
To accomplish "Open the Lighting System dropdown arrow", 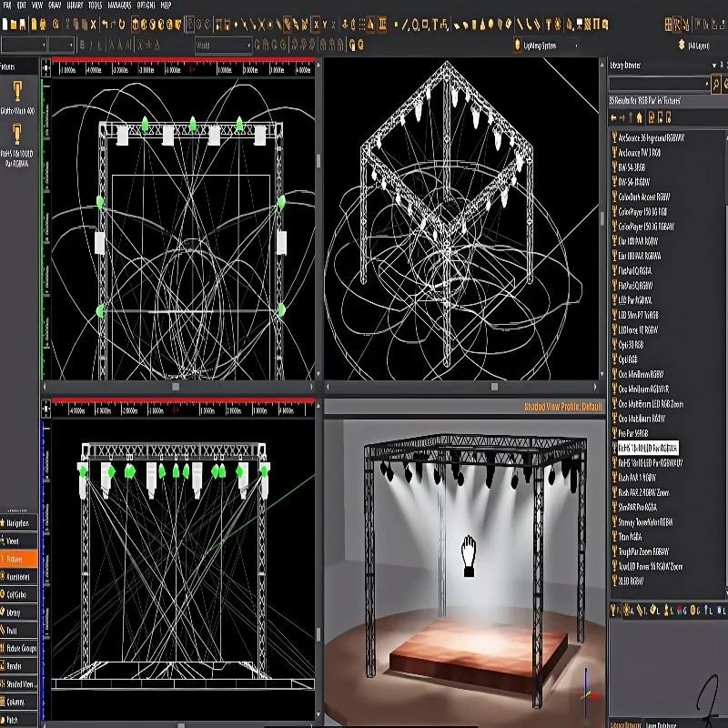I will click(576, 45).
